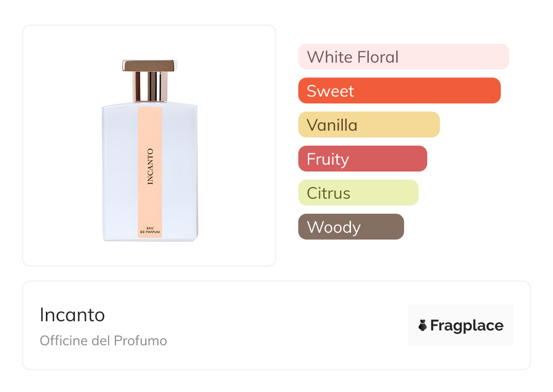The width and height of the screenshot is (553, 392).
Task: Click the vertical INCANTO text on bottle
Action: [x=150, y=167]
